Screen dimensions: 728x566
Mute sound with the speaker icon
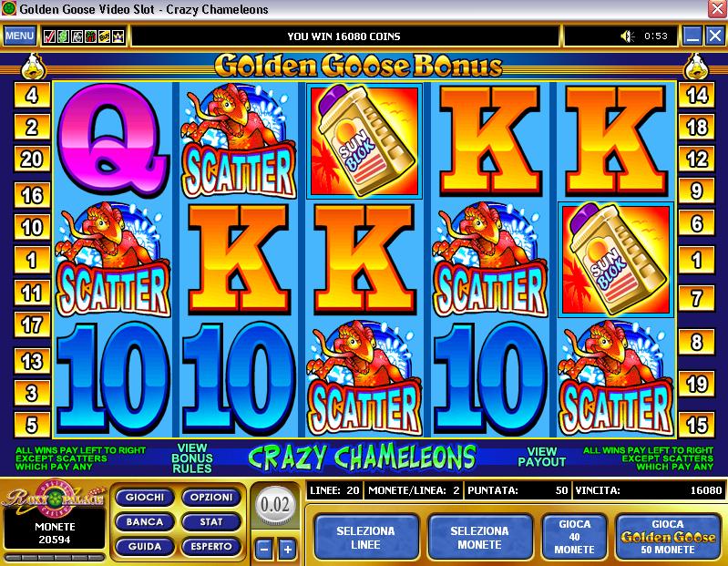pos(628,36)
